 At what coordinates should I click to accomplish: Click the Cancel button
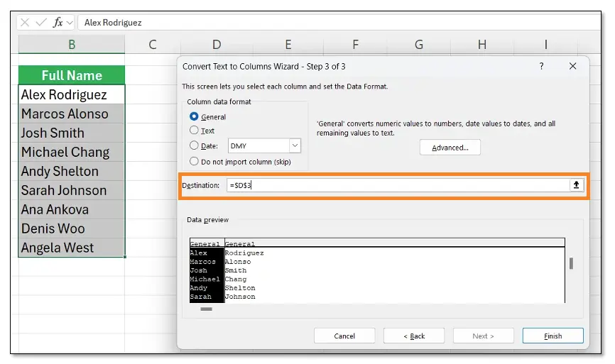(x=344, y=336)
